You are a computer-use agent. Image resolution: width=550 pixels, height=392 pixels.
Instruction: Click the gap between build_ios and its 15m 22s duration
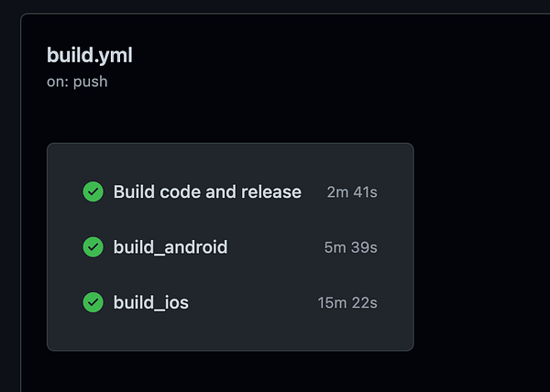(253, 302)
